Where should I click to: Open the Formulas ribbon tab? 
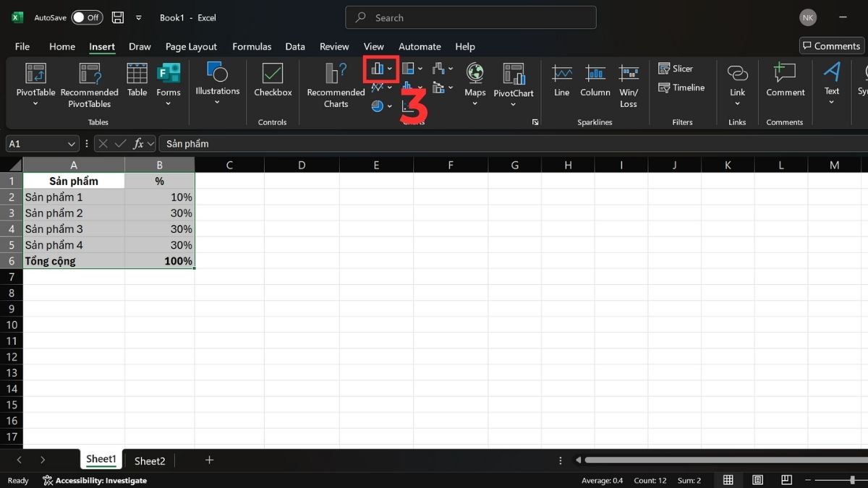252,46
